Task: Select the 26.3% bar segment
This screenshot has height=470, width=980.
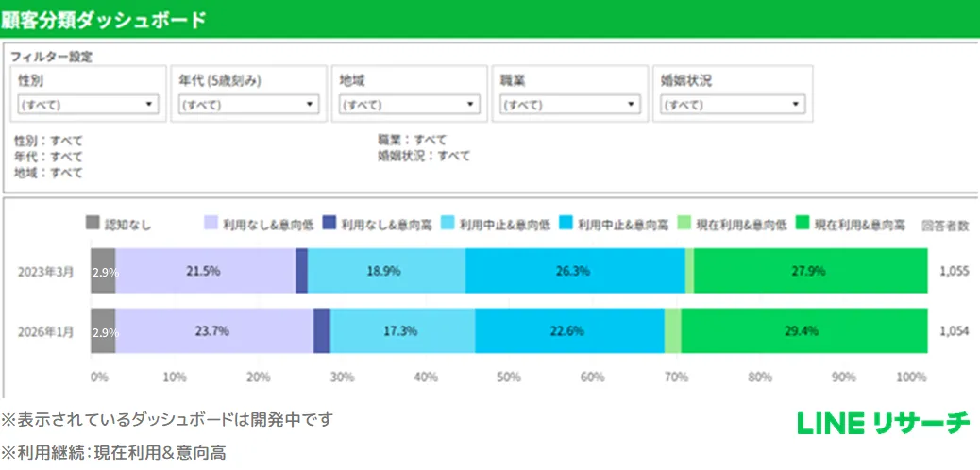Action: 575,271
